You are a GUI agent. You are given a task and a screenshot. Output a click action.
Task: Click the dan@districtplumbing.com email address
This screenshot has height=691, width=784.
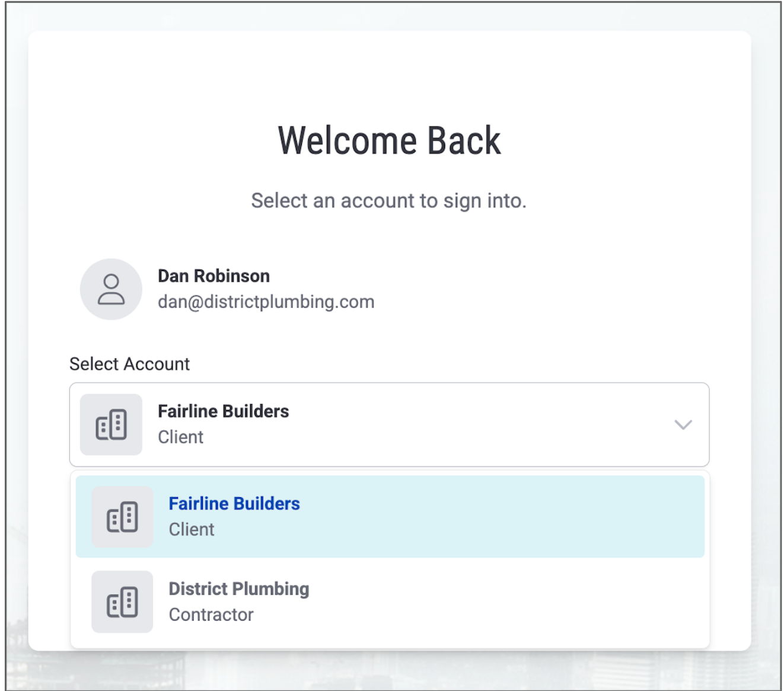coord(266,302)
